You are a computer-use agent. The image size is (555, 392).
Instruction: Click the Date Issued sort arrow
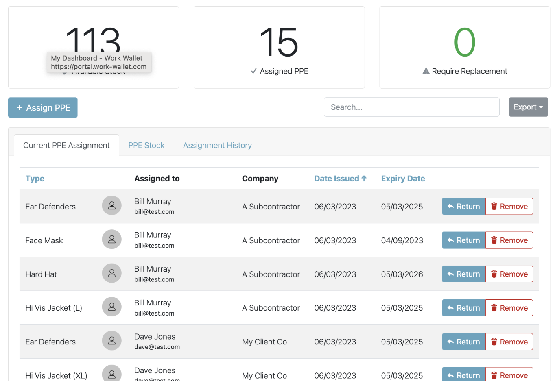(x=364, y=179)
